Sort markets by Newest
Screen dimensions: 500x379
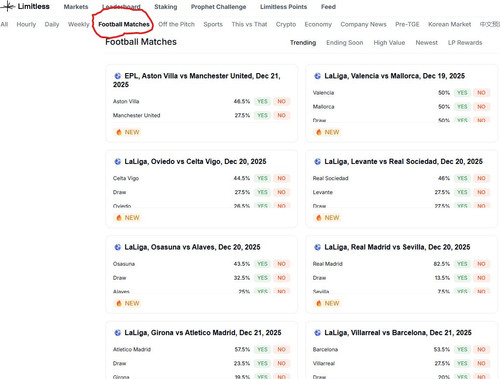click(x=426, y=43)
